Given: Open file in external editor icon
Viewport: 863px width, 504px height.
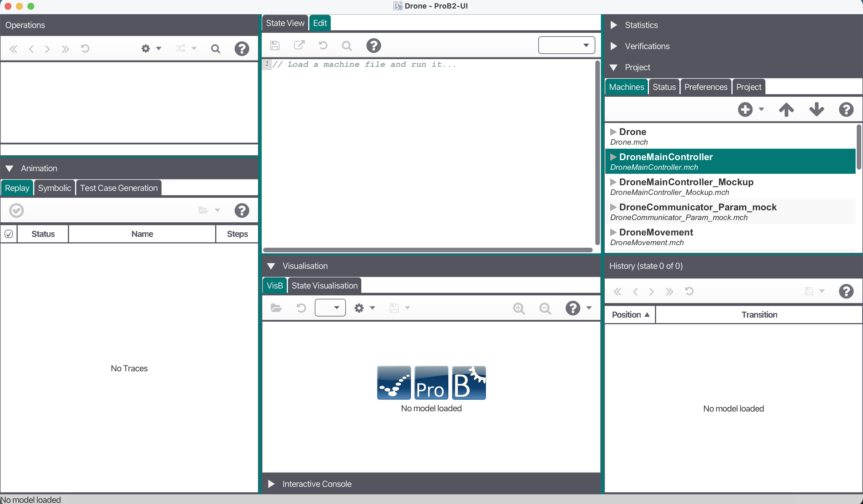Looking at the screenshot, I should [299, 45].
